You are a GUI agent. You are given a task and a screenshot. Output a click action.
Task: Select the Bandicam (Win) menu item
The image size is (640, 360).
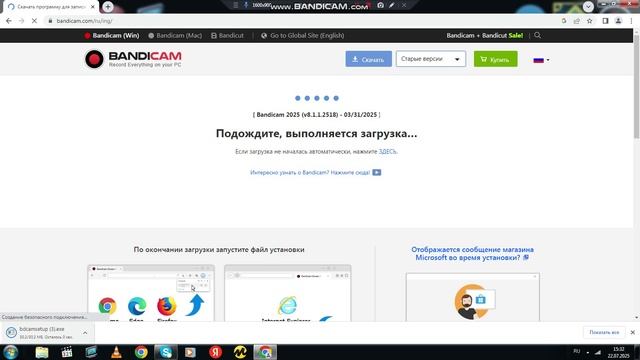tap(112, 36)
